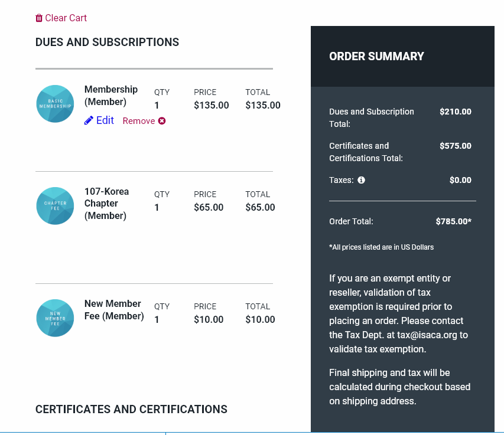Screen dimensions: 504x435
Task: Click the Remove X icon for Membership
Action: (x=162, y=121)
